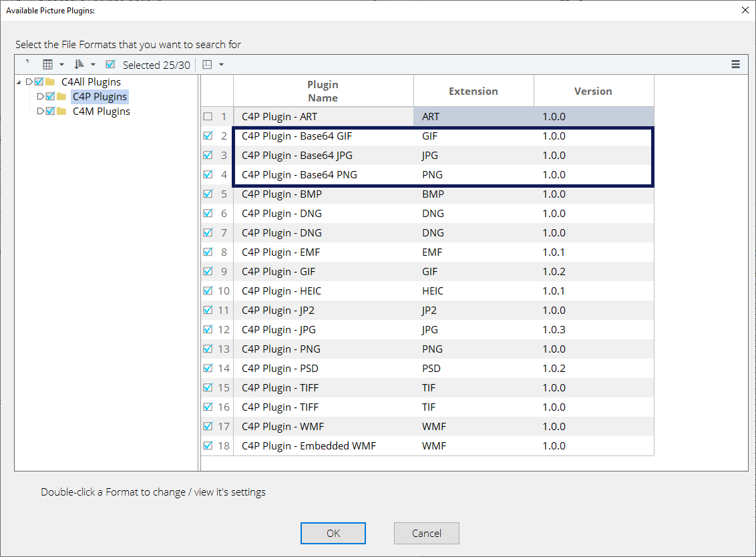This screenshot has width=756, height=557.
Task: Uncheck the JP2 plugin checkbox
Action: point(208,310)
